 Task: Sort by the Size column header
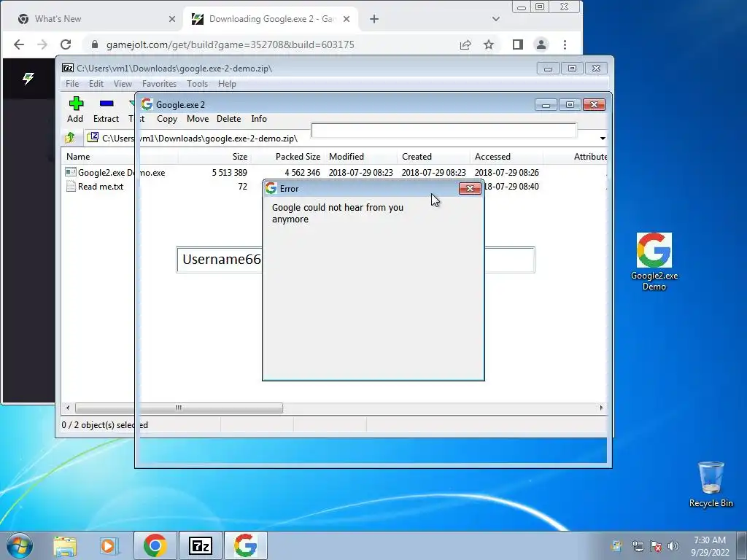(215, 157)
